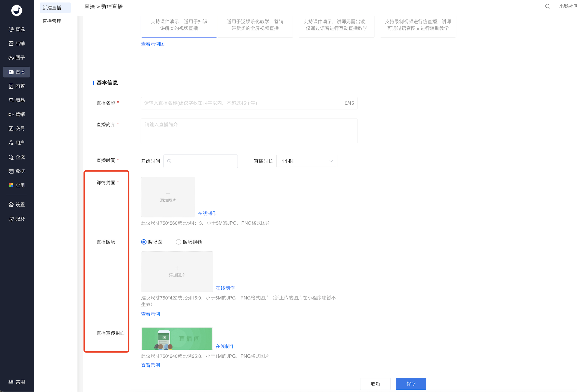Click 添加图片 box for 直播暖场
This screenshot has height=392, width=577.
pyautogui.click(x=177, y=271)
